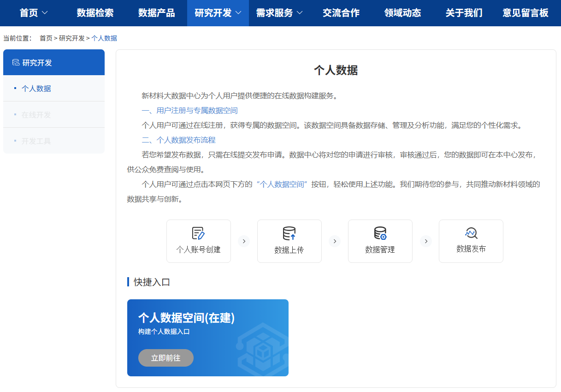Open the 数据发布 data publish icon
The image size is (561, 392).
(471, 234)
